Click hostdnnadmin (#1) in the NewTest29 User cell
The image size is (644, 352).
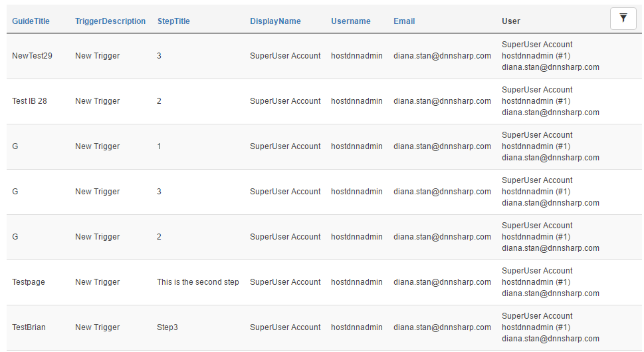pos(536,56)
